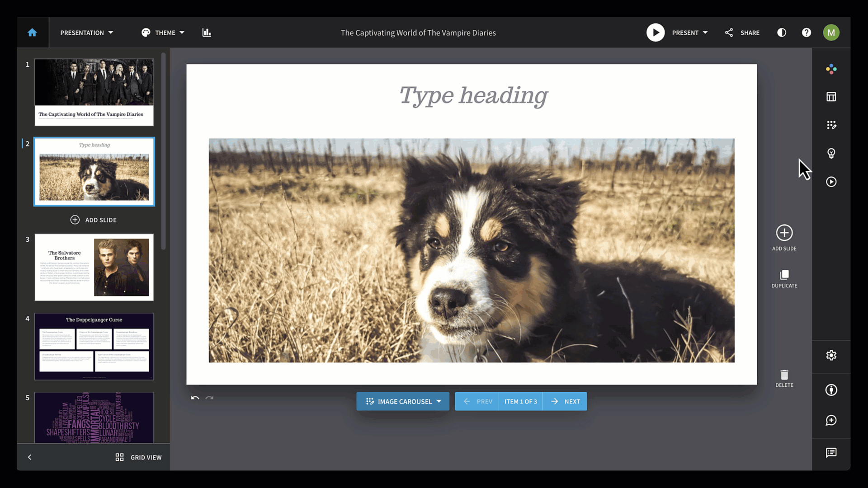Click the Item 1 of 3 indicator
The image size is (868, 488).
[521, 401]
